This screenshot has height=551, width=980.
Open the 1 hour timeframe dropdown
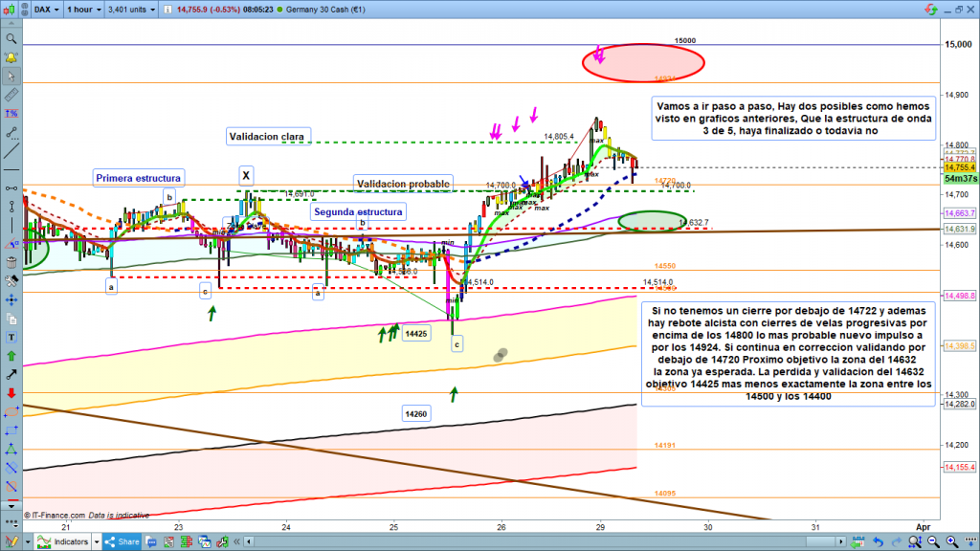(81, 9)
